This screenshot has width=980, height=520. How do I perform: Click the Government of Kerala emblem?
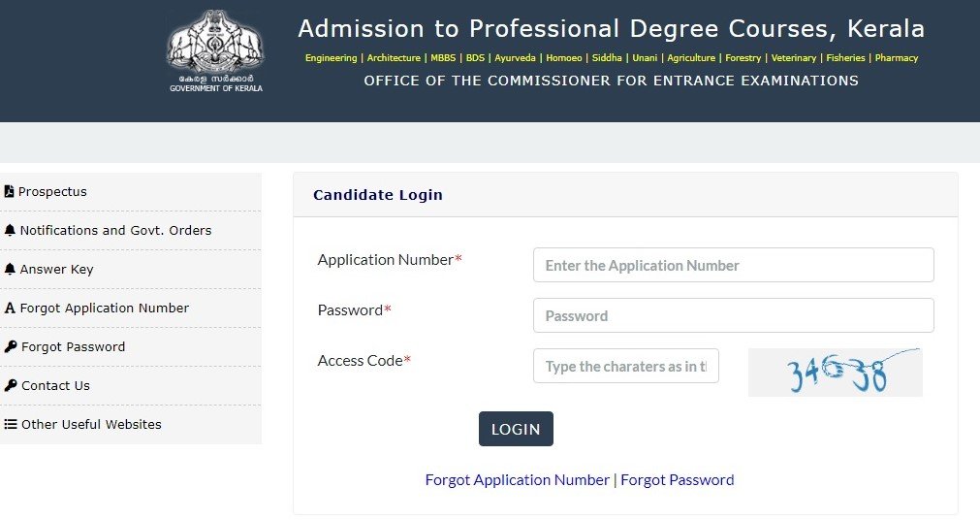[215, 51]
